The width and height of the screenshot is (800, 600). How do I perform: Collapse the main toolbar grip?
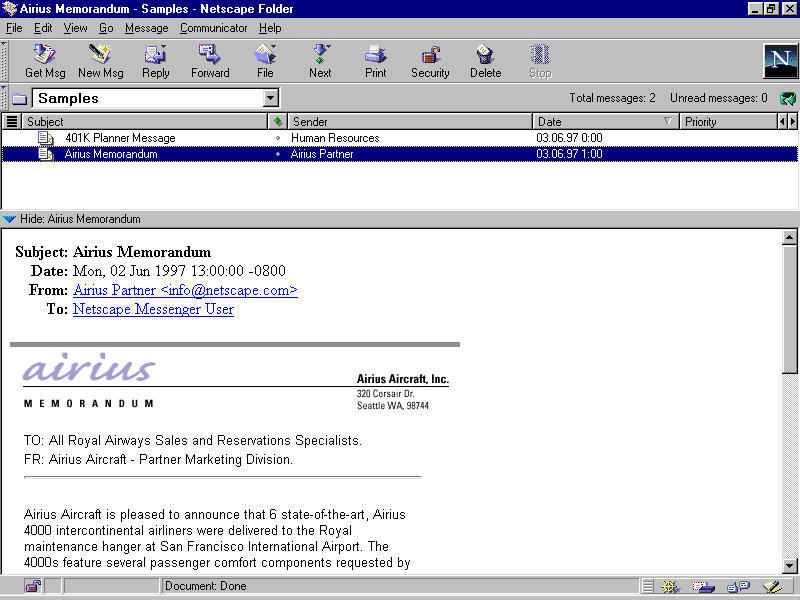pyautogui.click(x=4, y=61)
